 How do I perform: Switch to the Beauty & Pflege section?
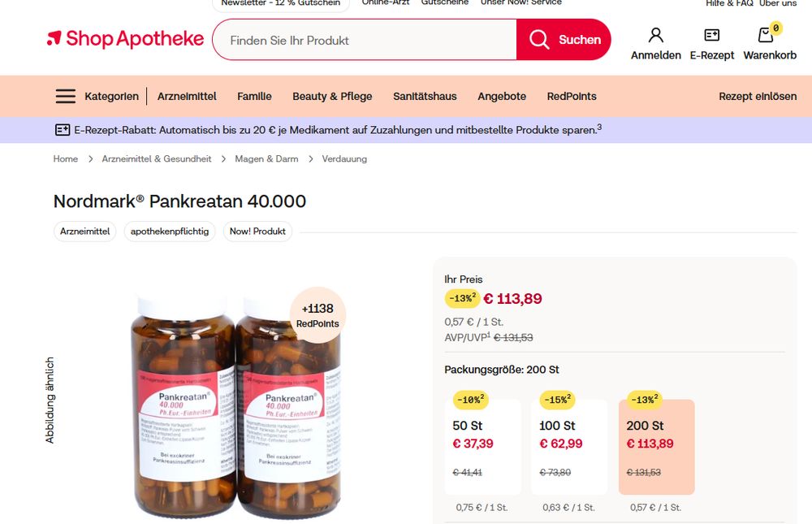(332, 96)
